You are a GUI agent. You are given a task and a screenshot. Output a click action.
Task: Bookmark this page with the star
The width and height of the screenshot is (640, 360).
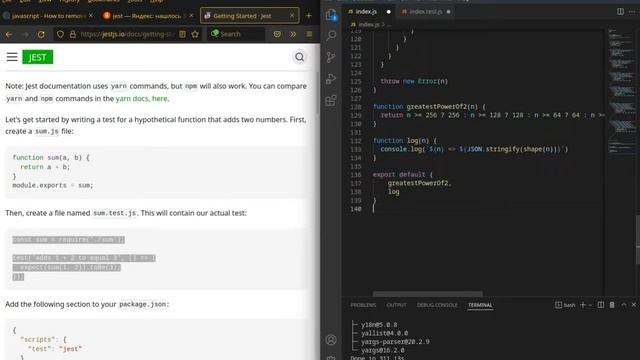pos(195,34)
